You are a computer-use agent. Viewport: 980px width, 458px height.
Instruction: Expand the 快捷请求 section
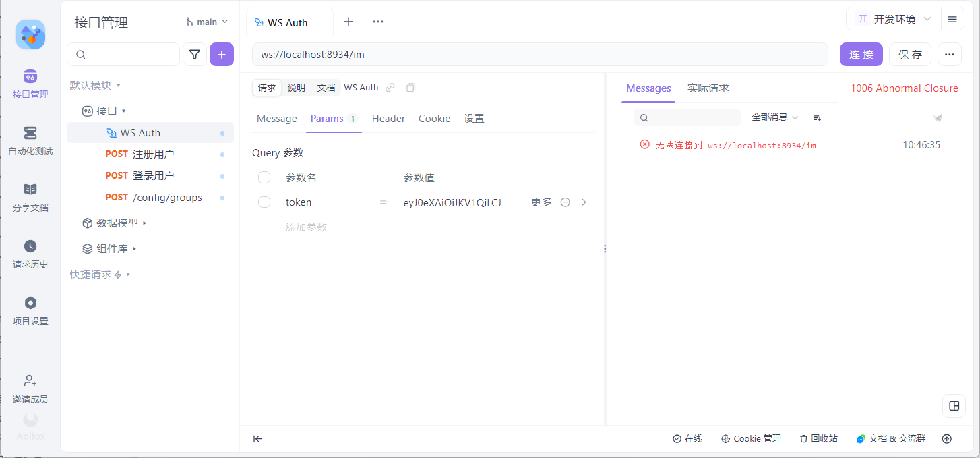point(100,275)
